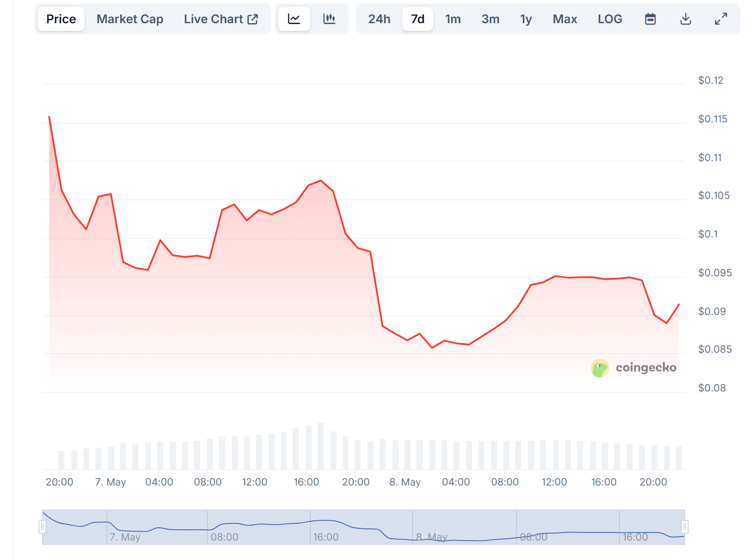Choose the Max time range

(565, 19)
